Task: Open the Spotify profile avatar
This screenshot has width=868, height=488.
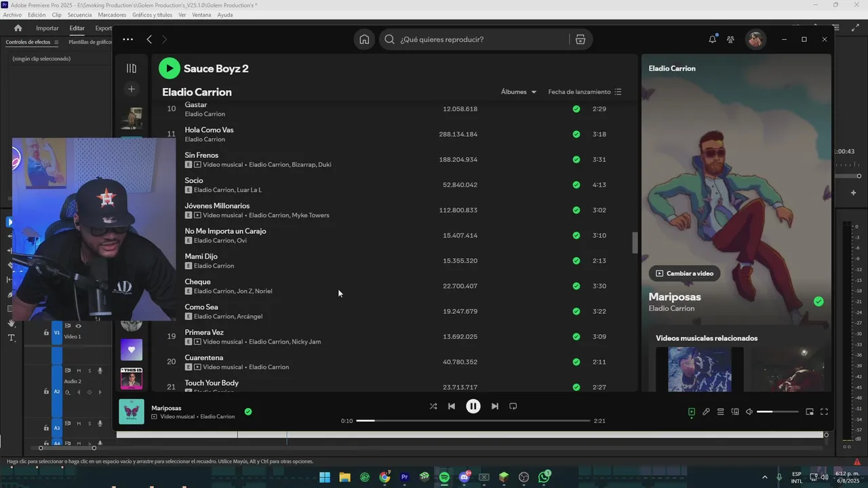Action: pyautogui.click(x=755, y=39)
